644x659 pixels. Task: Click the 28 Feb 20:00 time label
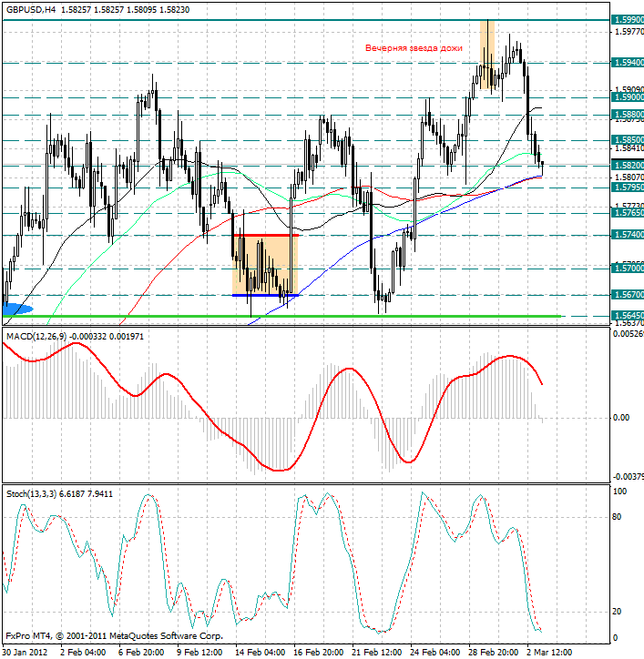pyautogui.click(x=495, y=653)
